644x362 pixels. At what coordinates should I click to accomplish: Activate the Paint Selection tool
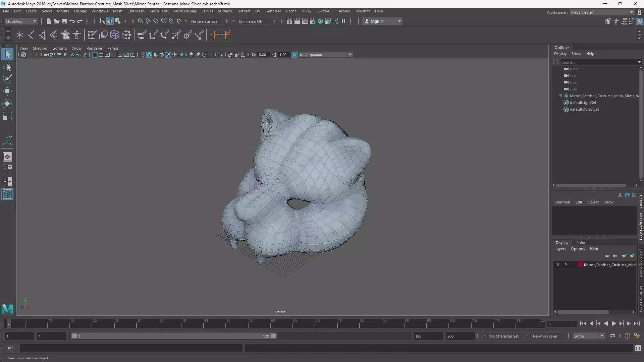coord(7,79)
